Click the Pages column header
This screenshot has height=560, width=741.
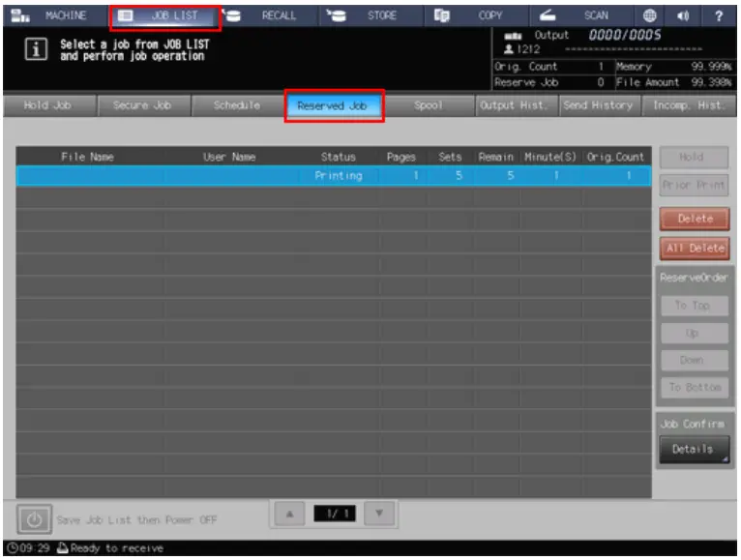point(400,157)
